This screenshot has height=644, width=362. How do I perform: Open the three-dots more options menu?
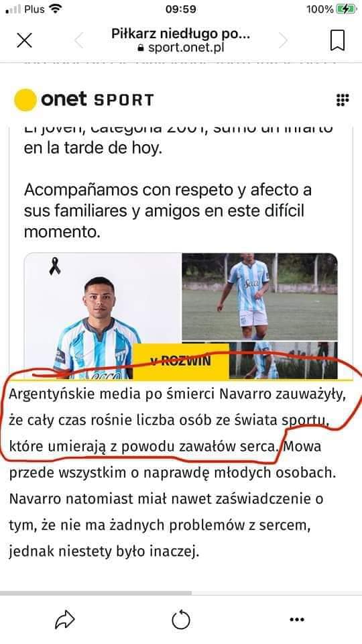tap(297, 620)
